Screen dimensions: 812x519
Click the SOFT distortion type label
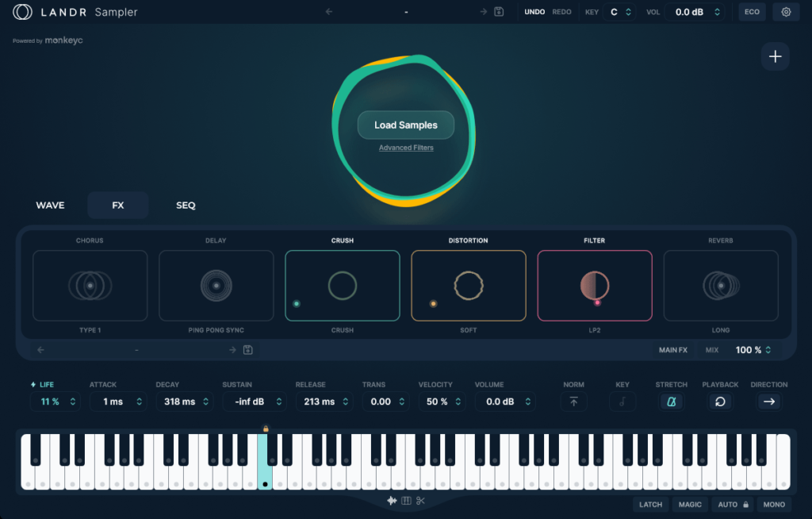pos(469,330)
